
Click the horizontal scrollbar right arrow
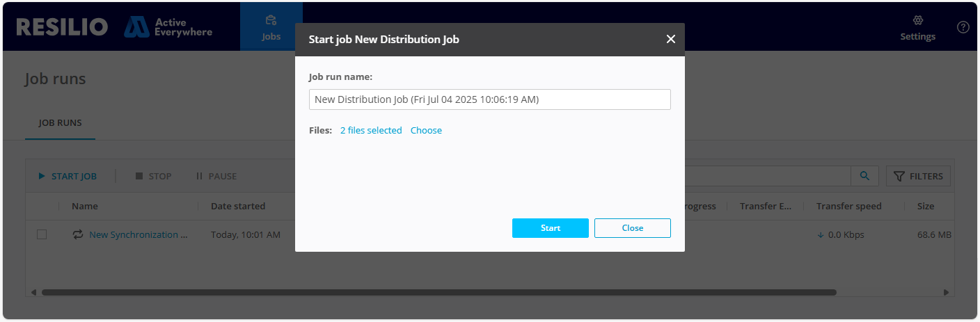tap(946, 292)
